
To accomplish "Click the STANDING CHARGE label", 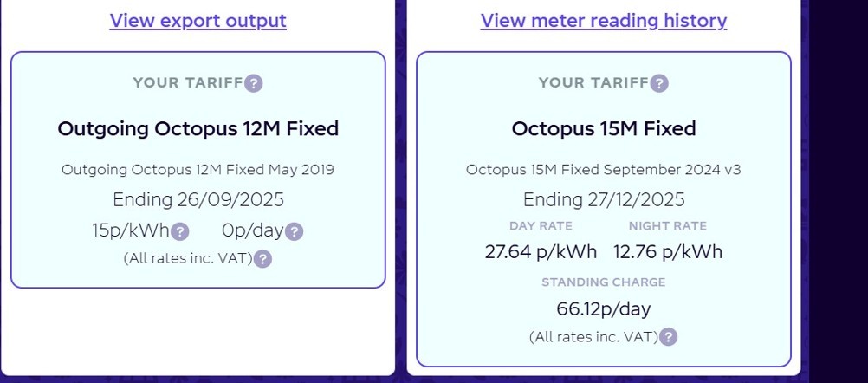I will 604,282.
